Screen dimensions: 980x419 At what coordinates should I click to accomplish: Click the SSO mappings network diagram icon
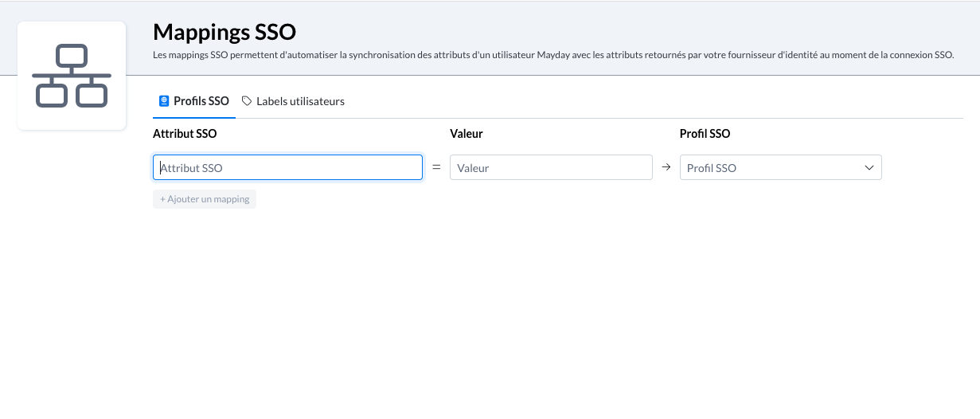[72, 76]
